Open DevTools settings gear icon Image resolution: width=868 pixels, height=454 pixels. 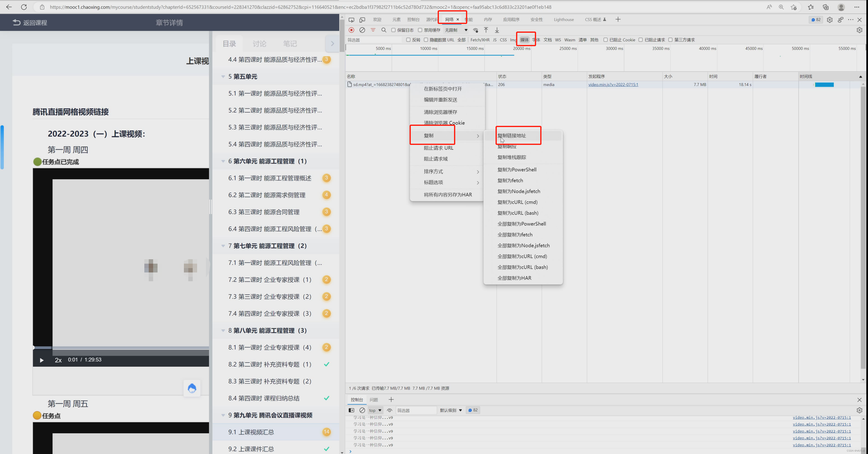[830, 20]
